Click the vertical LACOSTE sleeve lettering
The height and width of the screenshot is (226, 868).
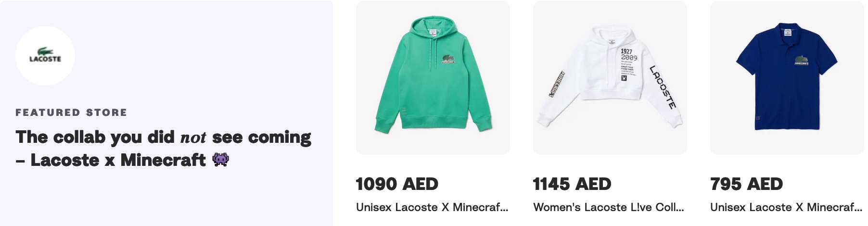coord(663,87)
